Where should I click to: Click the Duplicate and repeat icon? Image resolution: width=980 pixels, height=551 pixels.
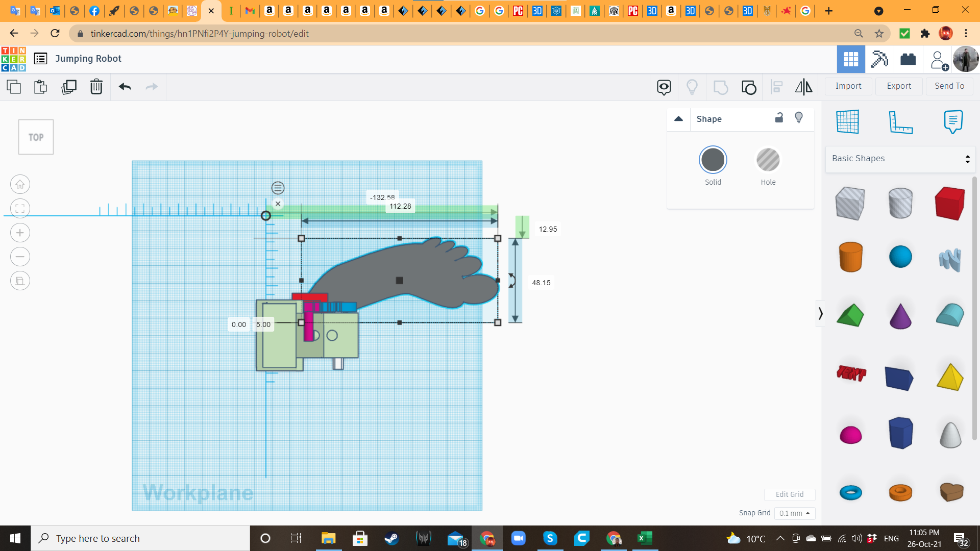(x=68, y=87)
